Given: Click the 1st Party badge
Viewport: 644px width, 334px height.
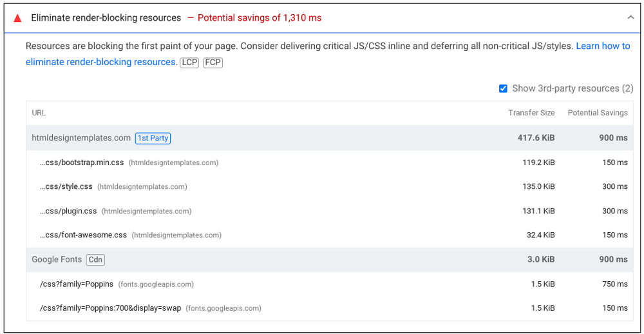Looking at the screenshot, I should tap(153, 138).
